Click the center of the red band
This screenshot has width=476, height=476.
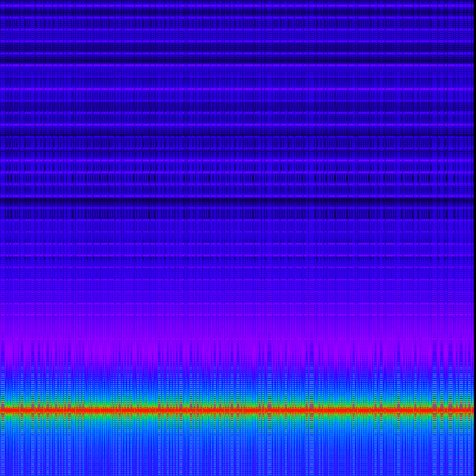point(237,411)
